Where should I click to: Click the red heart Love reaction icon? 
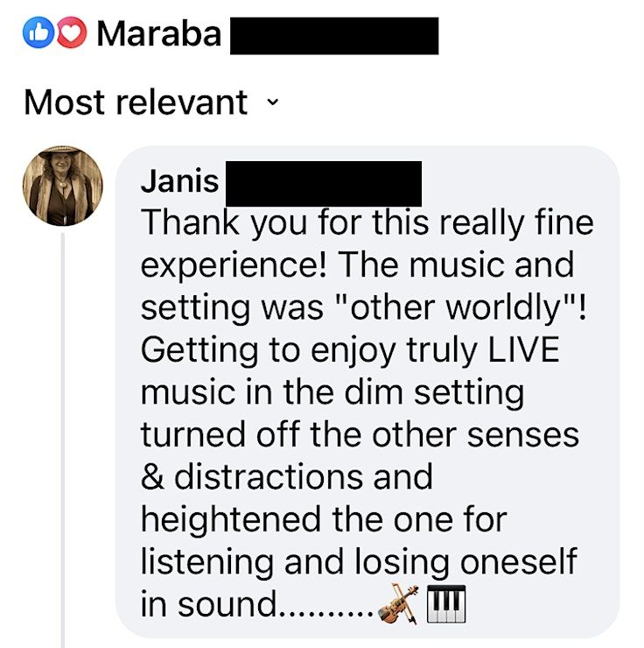(72, 32)
